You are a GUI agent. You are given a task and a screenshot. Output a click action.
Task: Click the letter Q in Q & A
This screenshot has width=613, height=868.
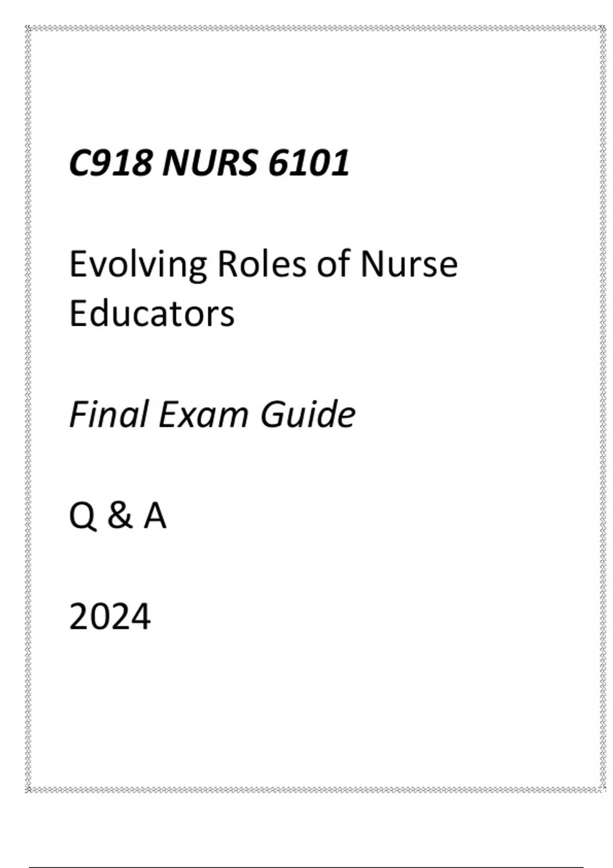[x=82, y=516]
